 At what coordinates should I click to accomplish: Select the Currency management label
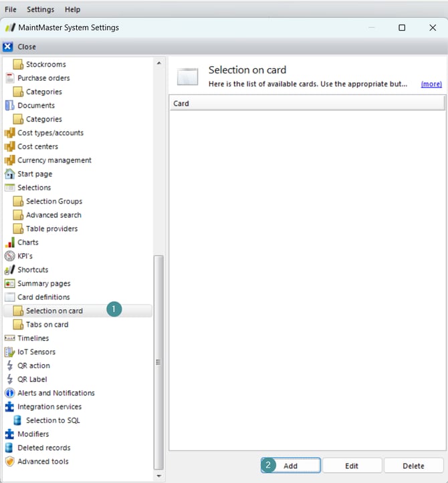tap(55, 160)
